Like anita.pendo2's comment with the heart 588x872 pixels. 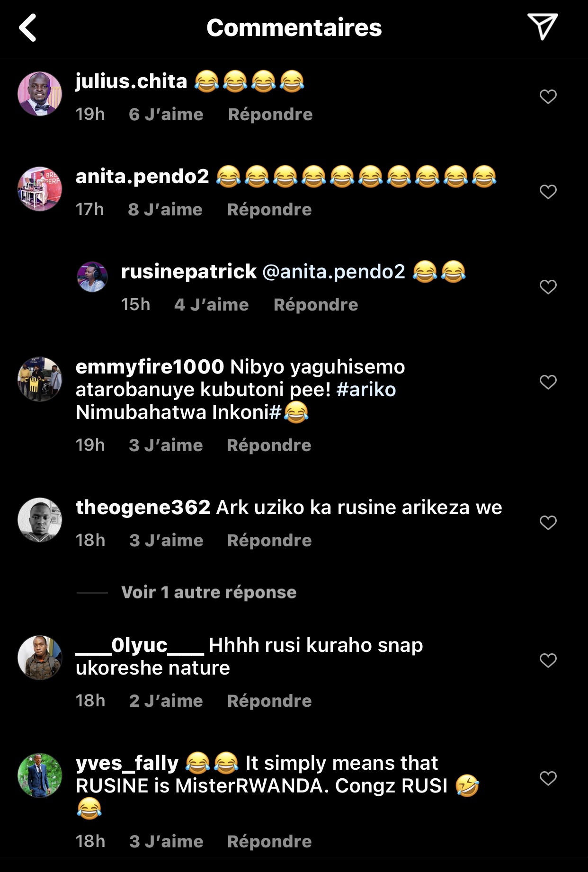click(x=548, y=192)
